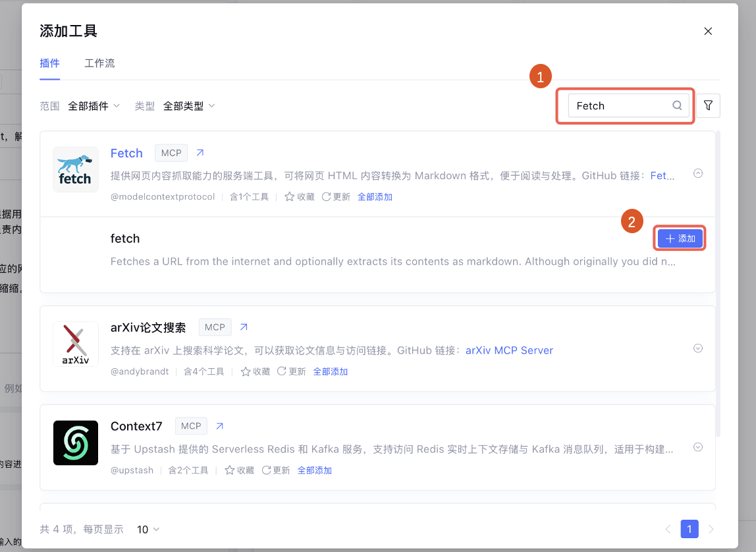
Task: Select the 插件 tab
Action: (49, 63)
